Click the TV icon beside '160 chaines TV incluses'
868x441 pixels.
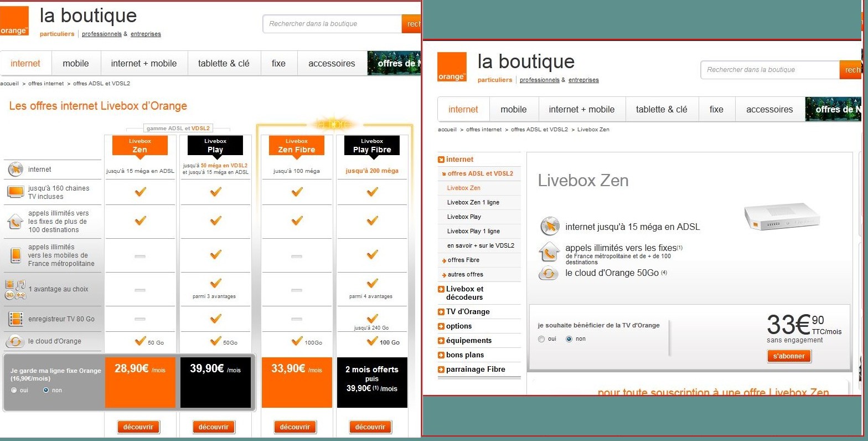[15, 192]
